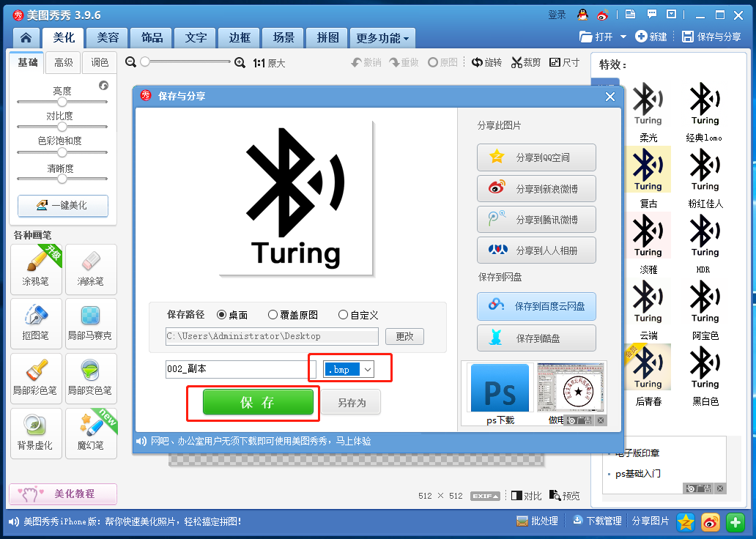Screen dimensions: 756x539
Task: Select the 魔幻笔 magic brush tool
Action: 91,434
